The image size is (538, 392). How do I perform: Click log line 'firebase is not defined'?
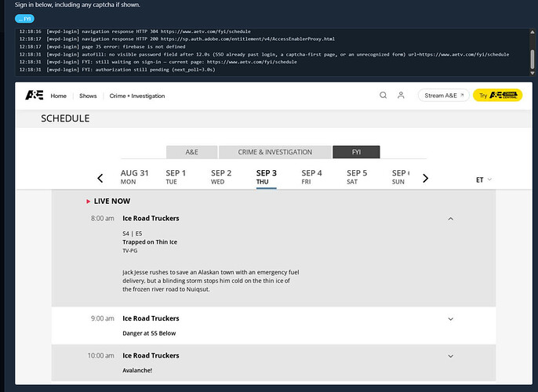pos(102,46)
